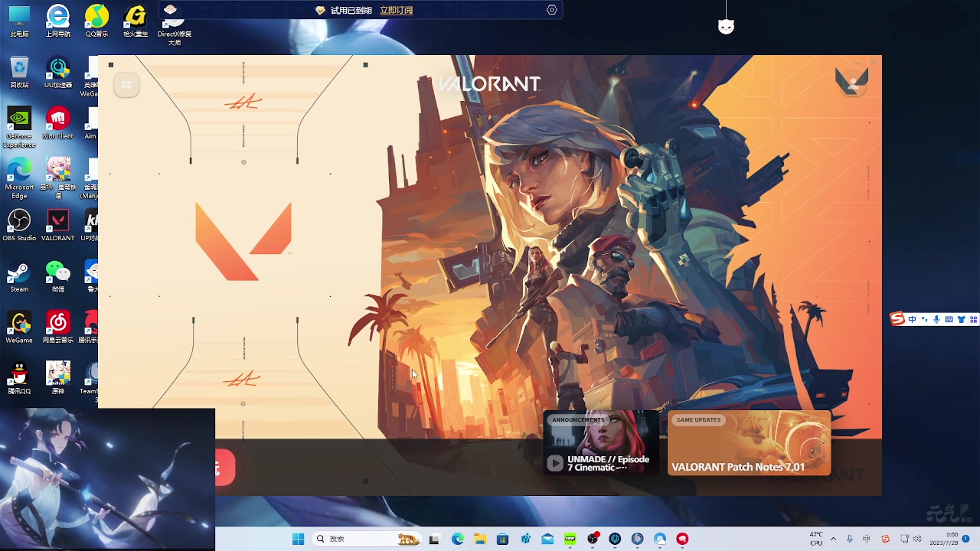
Task: Toggle the microphone icon in system tray
Action: click(850, 539)
